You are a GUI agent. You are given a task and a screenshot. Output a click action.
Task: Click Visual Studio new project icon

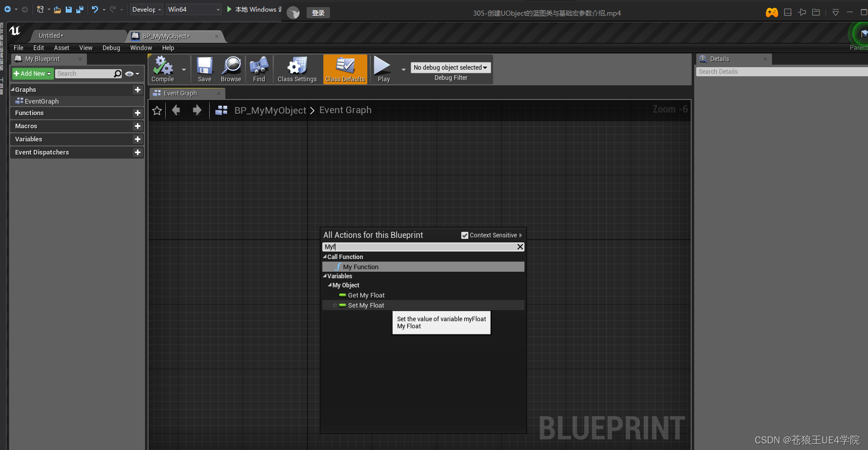40,9
